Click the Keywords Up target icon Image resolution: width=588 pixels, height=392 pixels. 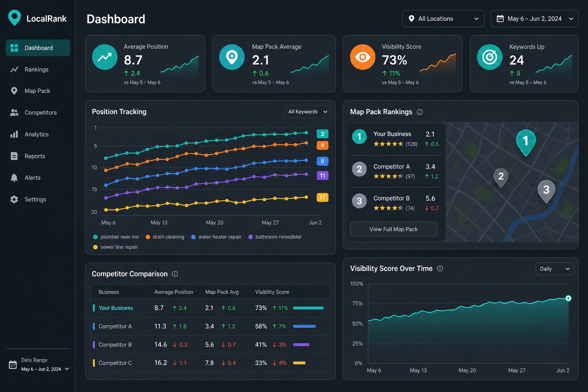coord(490,57)
